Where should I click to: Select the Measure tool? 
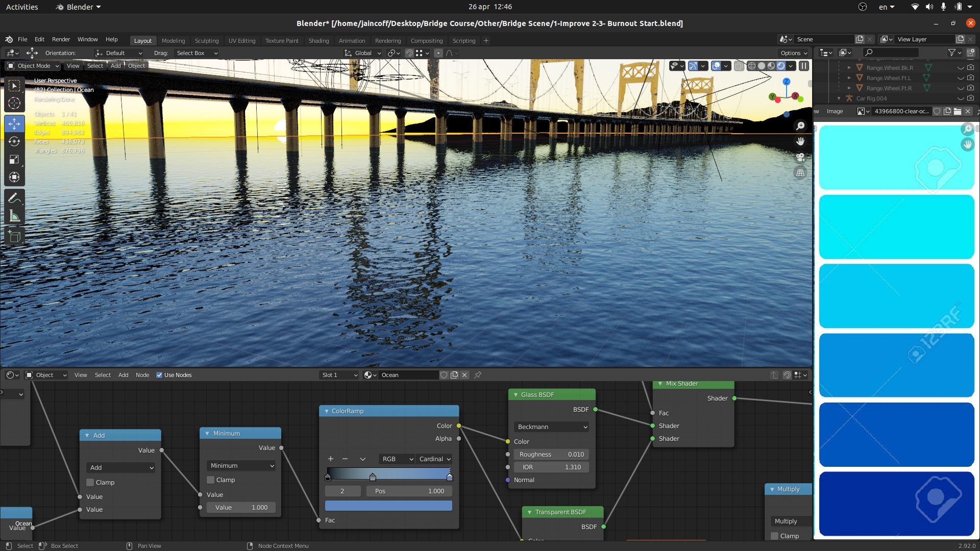tap(14, 215)
